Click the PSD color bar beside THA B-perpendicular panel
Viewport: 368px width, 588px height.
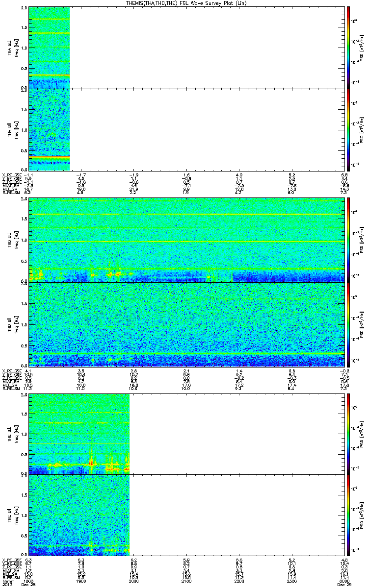[x=348, y=48]
